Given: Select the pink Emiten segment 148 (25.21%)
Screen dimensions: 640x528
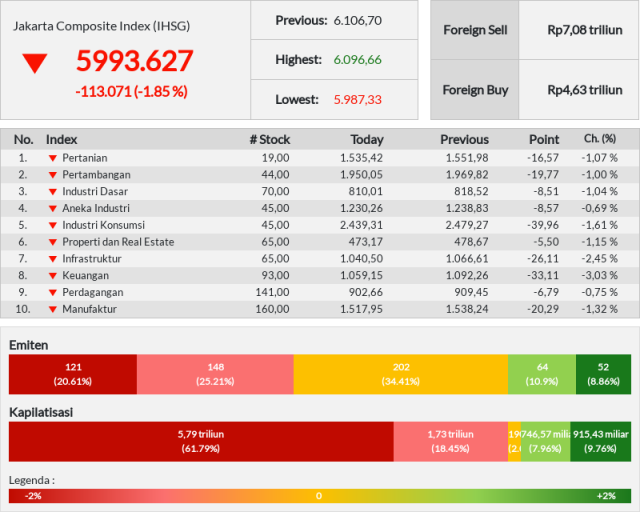Looking at the screenshot, I should tap(215, 374).
